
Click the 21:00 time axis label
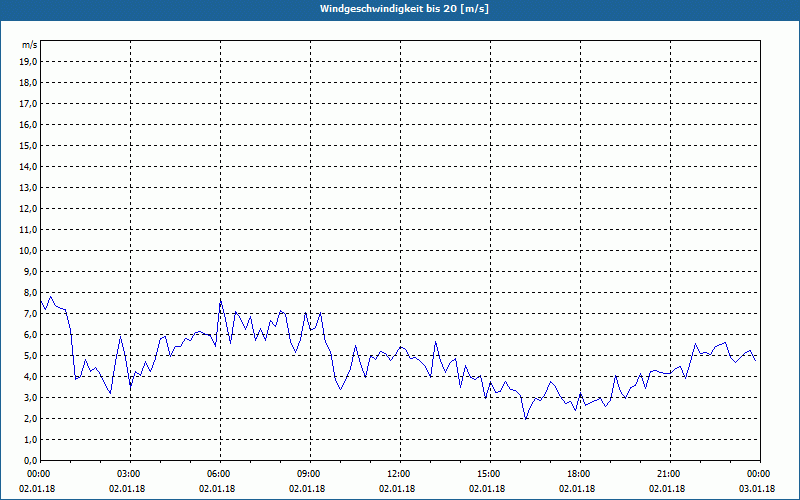coord(670,474)
